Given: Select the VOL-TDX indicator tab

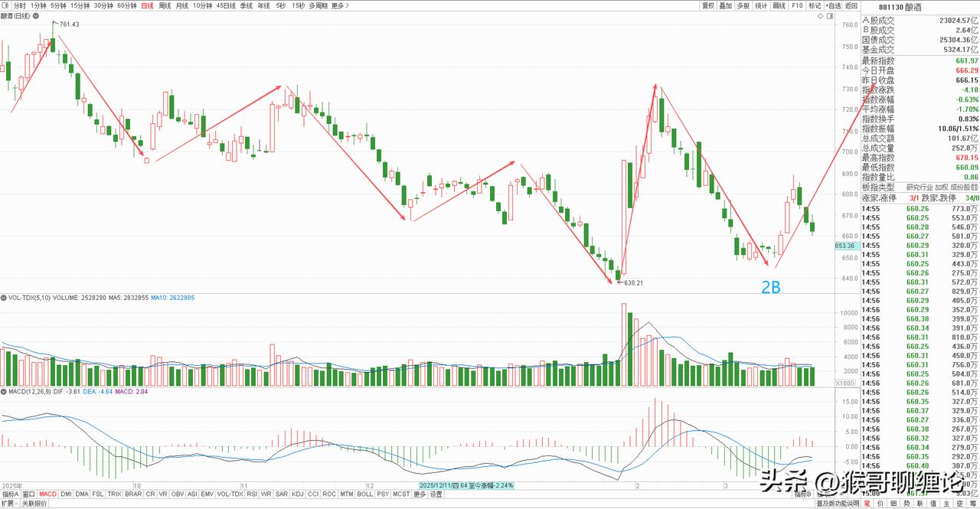Looking at the screenshot, I should [230, 494].
